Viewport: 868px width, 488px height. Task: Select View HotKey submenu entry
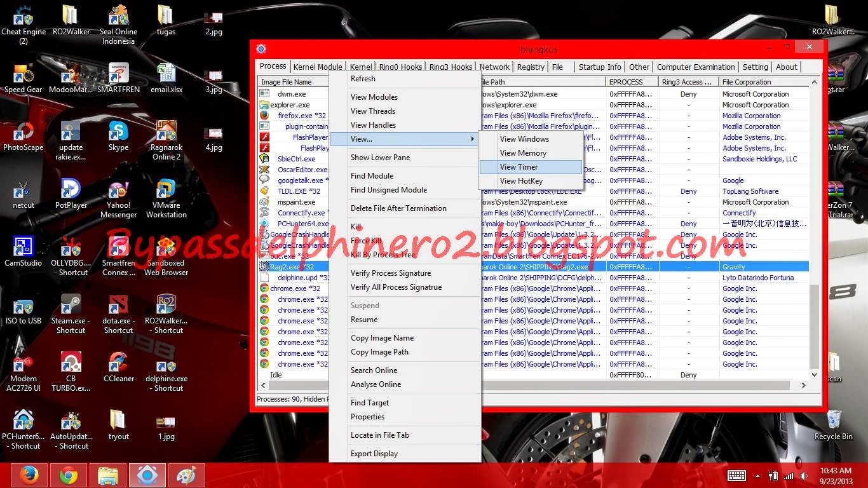[531, 181]
